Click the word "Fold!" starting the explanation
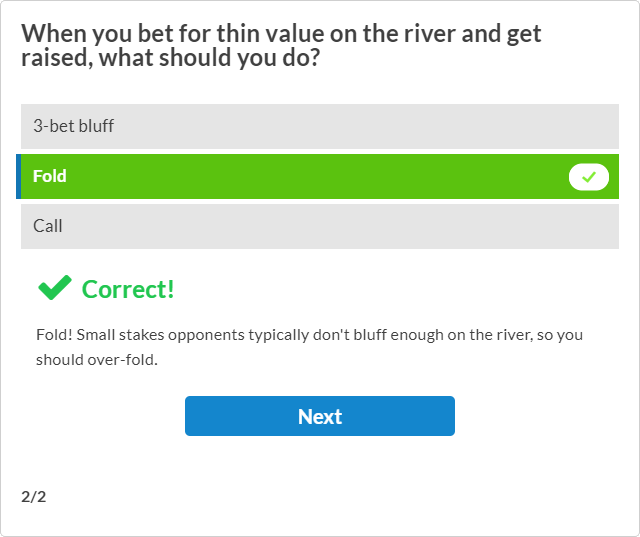Screen dimensions: 640x537 pyautogui.click(x=54, y=335)
